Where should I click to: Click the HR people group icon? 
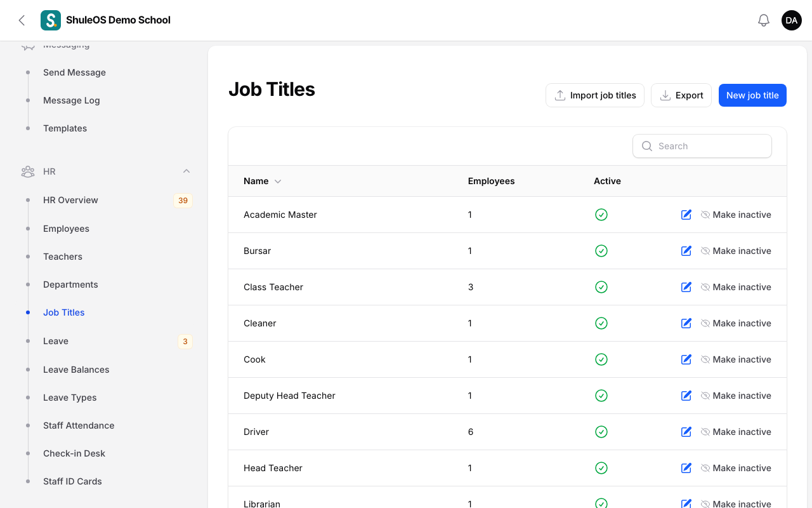tap(28, 171)
